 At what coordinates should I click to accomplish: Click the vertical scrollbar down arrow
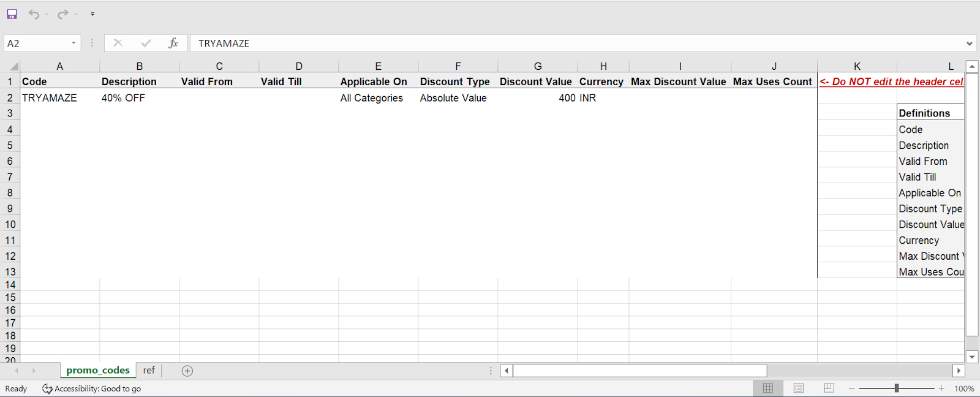[x=972, y=357]
